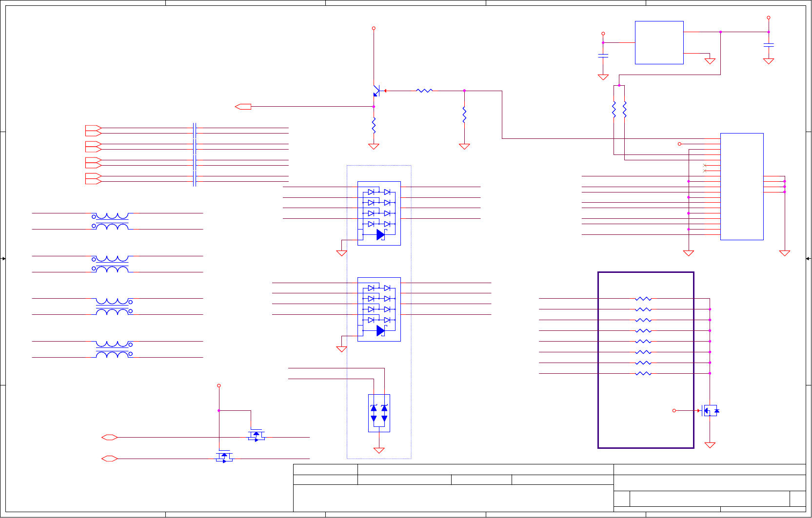Select the bottom resistor in purple box
Viewport: 812px width, 518px height.
[x=643, y=374]
